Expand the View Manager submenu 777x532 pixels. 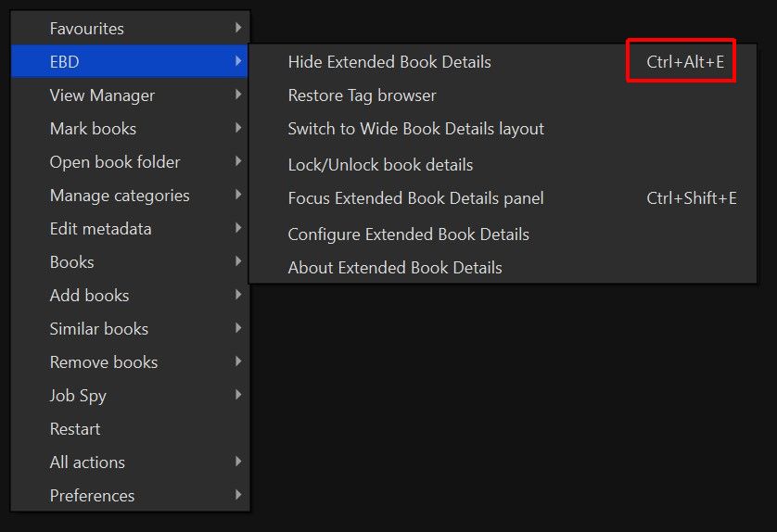[102, 95]
